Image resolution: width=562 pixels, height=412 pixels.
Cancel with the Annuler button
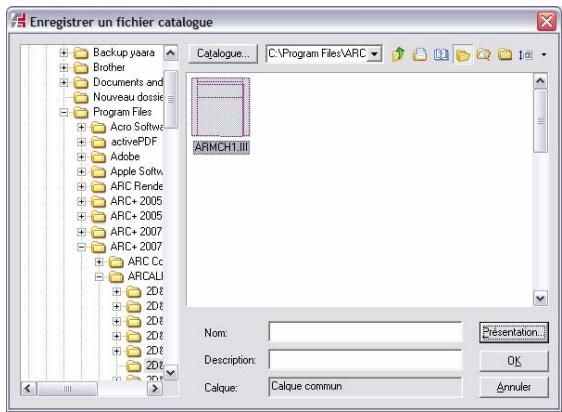click(514, 387)
